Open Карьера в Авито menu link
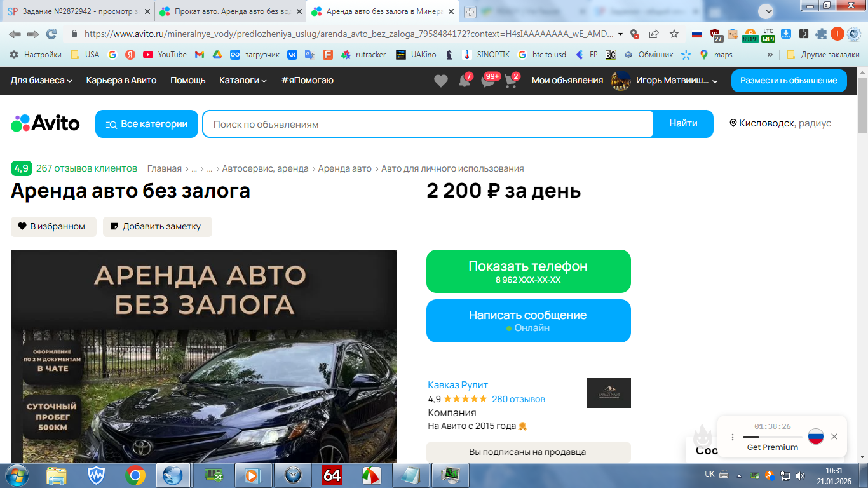868x488 pixels. [x=121, y=80]
